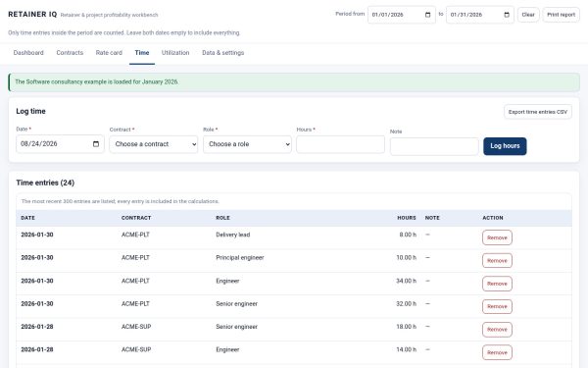Remove the ACME-SUP Engineer 14.00 h entry

497,352
